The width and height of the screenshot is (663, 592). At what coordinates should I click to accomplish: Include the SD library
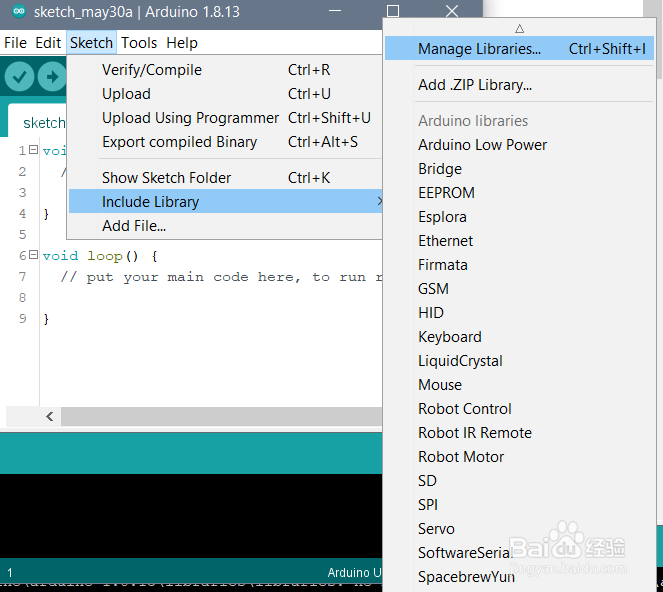click(519, 481)
